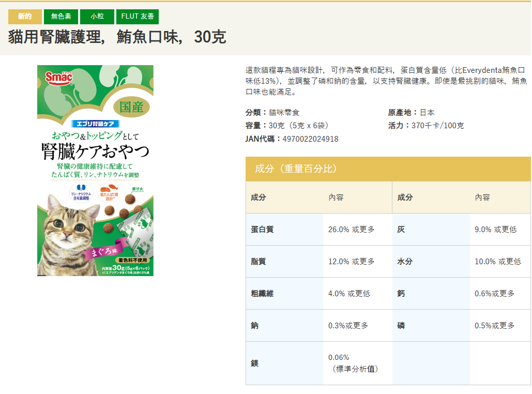Click the JAN code 4970022024918
532x394 pixels.
[x=310, y=139]
